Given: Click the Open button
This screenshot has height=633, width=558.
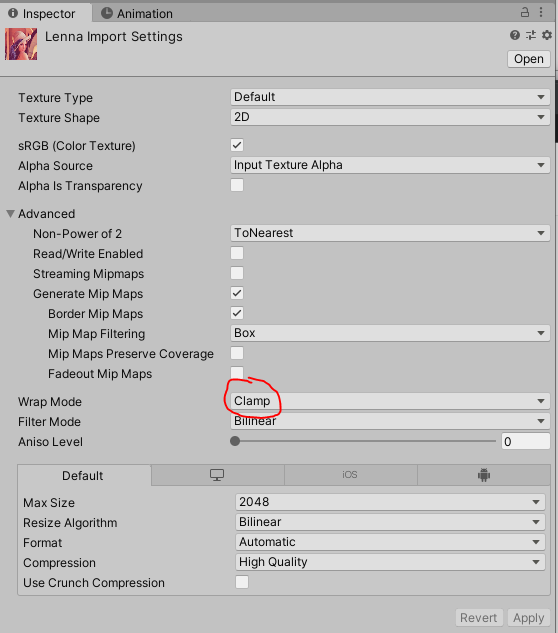Looking at the screenshot, I should 529,59.
